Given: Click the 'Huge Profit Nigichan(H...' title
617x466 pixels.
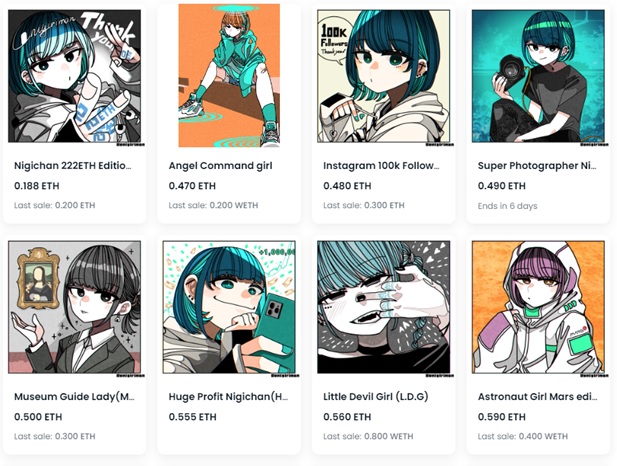Looking at the screenshot, I should 228,396.
